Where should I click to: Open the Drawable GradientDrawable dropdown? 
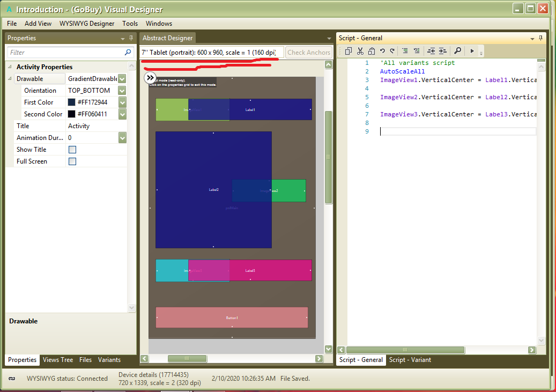point(121,78)
